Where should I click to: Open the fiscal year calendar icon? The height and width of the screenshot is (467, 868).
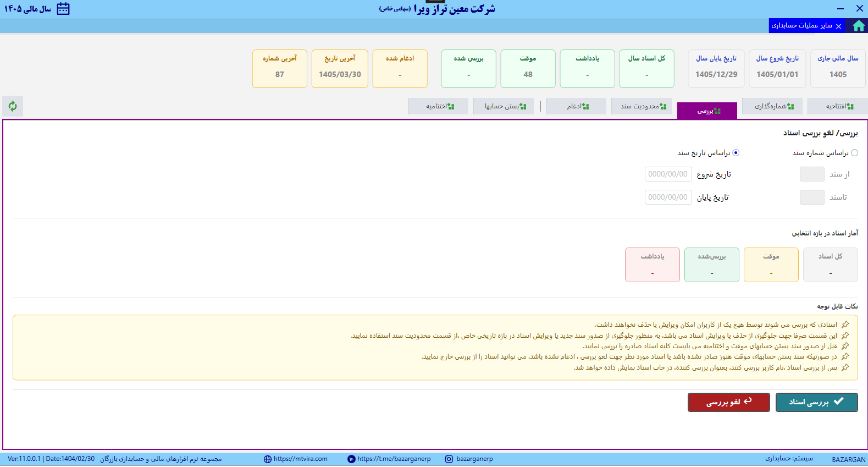click(63, 9)
